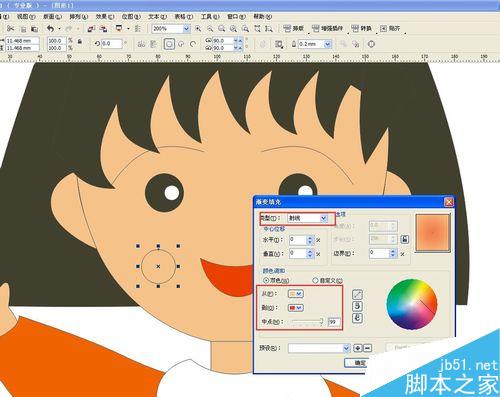Viewport: 500px width, 397px height.
Task: Click the zoom-out magnifier icon
Action: [x=210, y=29]
